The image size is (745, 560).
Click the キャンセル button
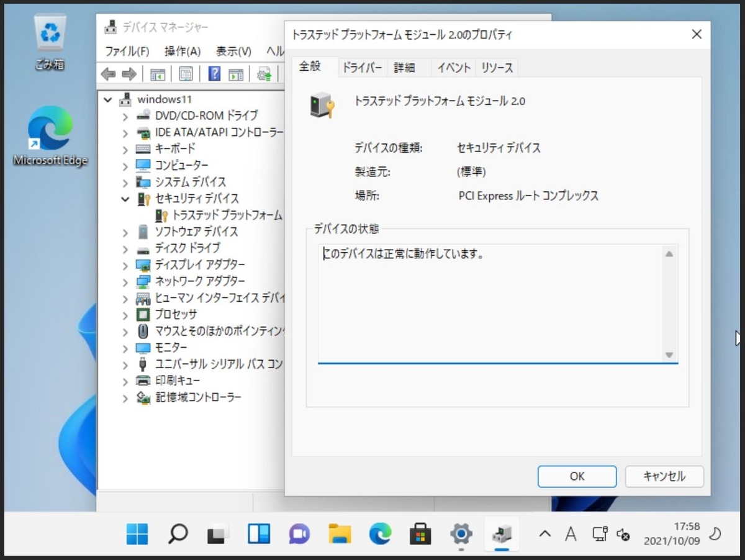pyautogui.click(x=664, y=476)
